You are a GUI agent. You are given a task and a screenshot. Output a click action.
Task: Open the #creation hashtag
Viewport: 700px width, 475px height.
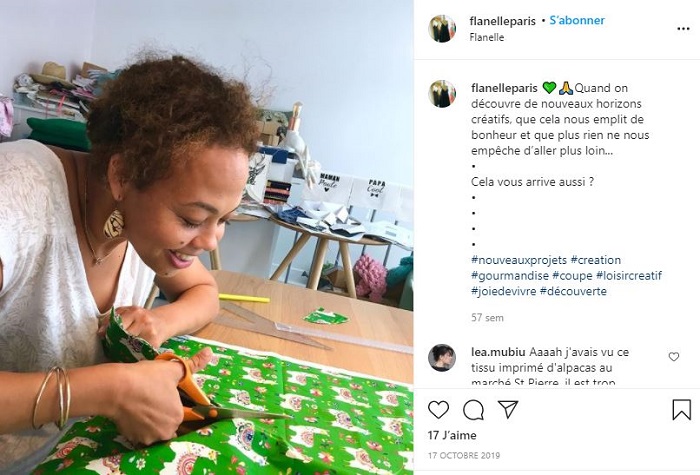click(x=595, y=260)
